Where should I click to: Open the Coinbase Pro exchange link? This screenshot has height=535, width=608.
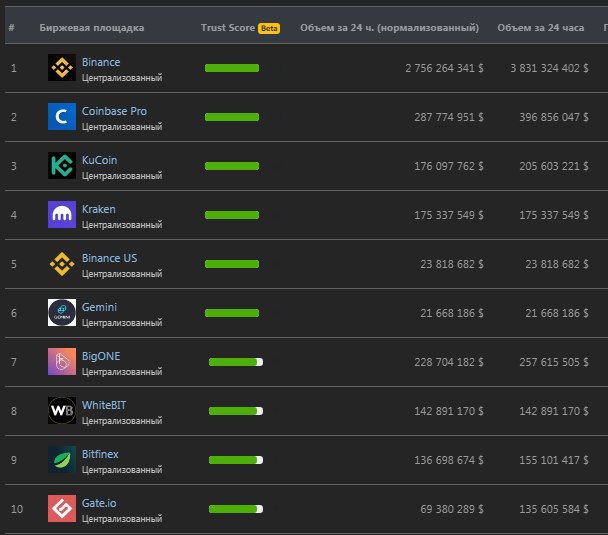[114, 111]
